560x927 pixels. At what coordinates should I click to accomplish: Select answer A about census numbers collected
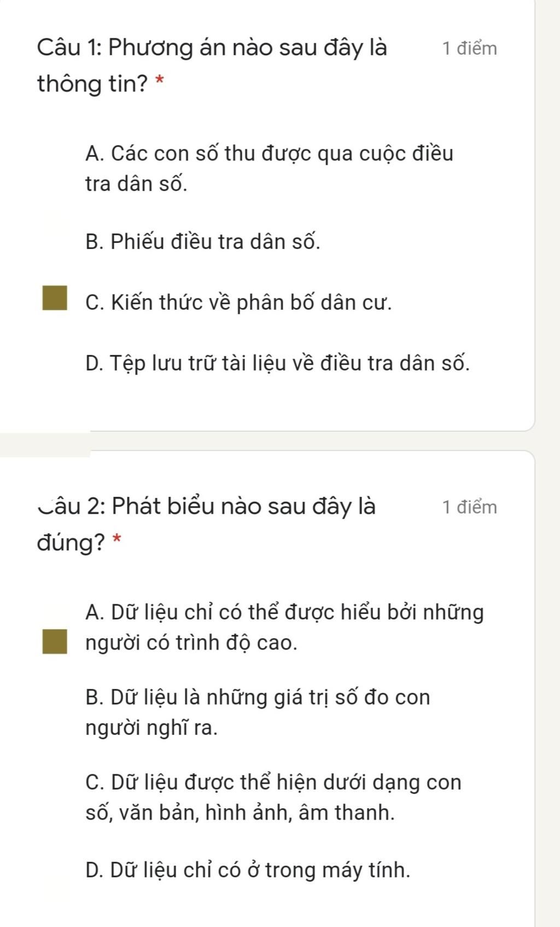[x=269, y=168]
